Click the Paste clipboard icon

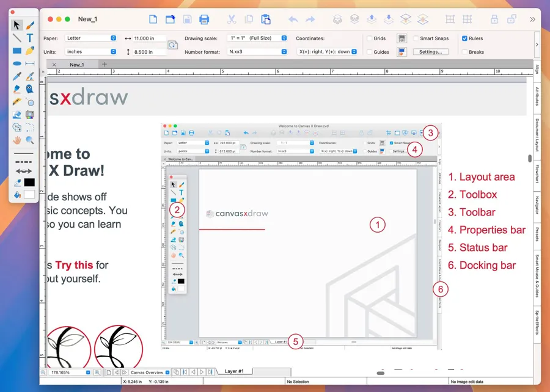tap(265, 20)
